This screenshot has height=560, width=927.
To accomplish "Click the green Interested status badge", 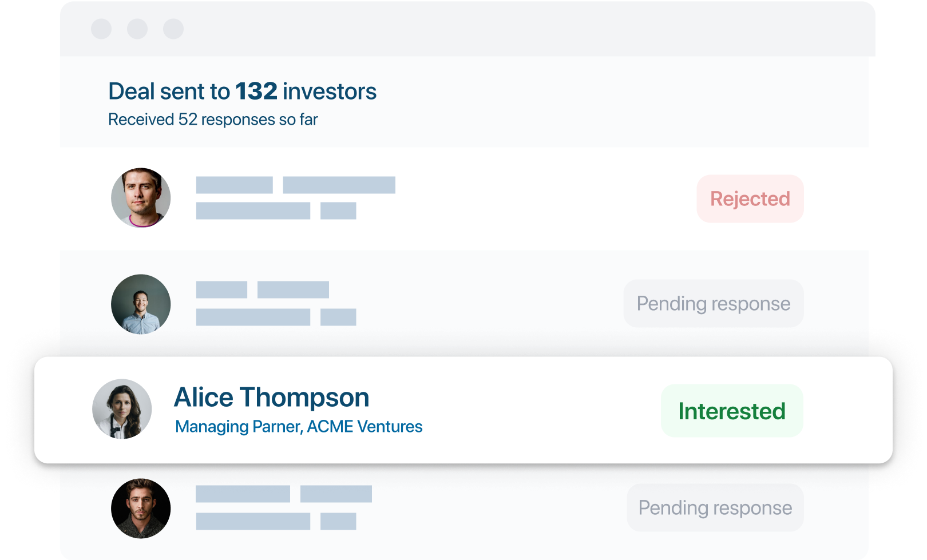I will tap(732, 411).
